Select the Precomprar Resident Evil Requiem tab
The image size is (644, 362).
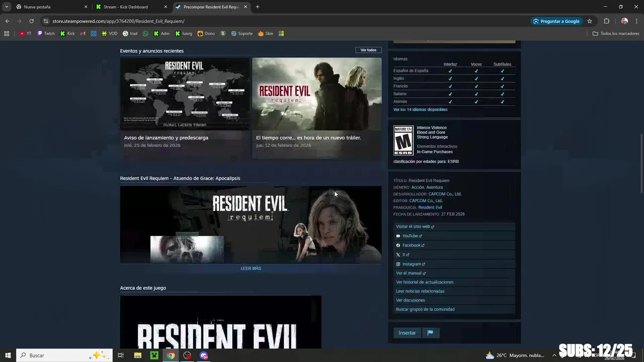tap(211, 7)
